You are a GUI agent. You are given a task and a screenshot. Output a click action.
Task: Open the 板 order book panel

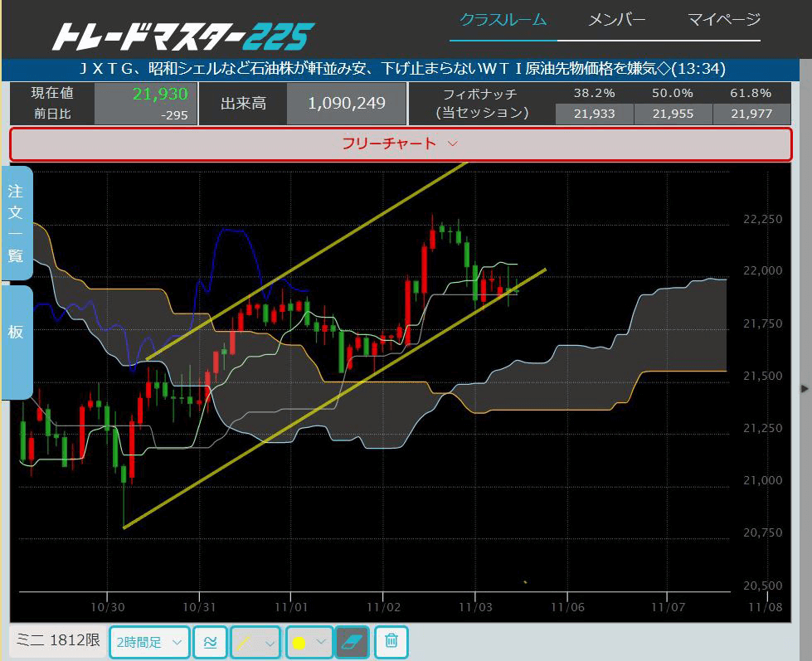point(16,332)
